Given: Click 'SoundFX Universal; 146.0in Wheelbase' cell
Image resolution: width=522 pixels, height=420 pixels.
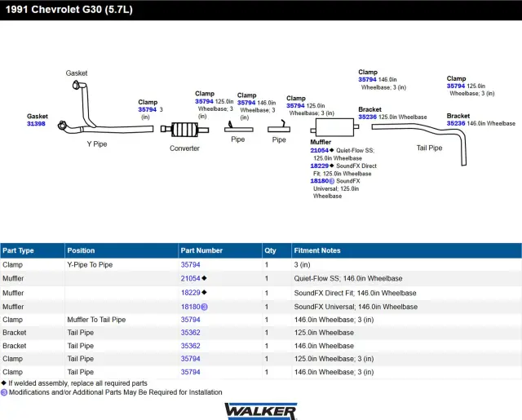Looking at the screenshot, I should tap(356, 307).
